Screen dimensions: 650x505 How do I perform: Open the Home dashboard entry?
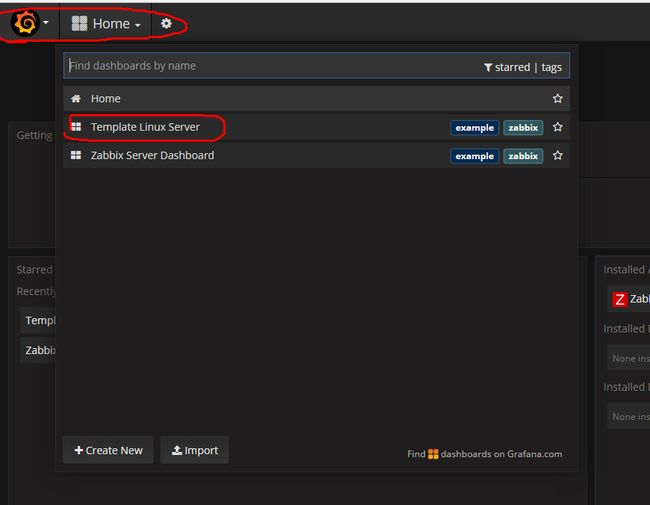[x=316, y=99]
